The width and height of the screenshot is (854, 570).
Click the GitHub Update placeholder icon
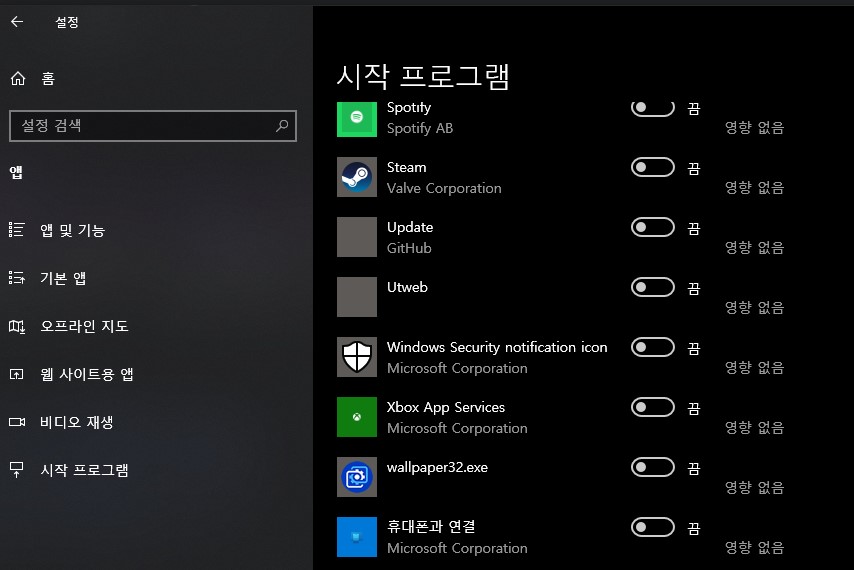[x=357, y=237]
